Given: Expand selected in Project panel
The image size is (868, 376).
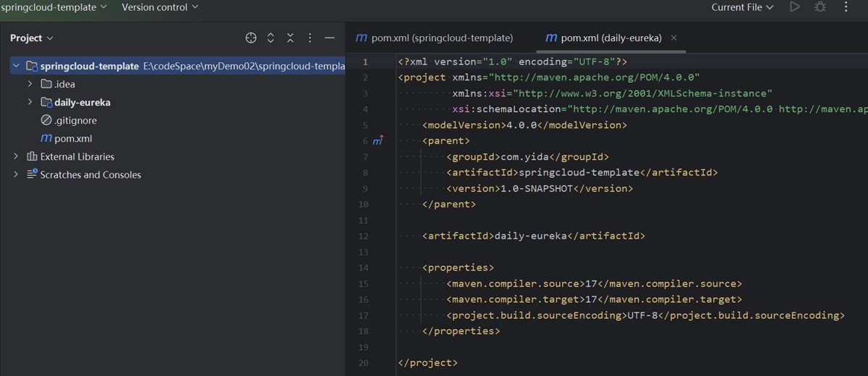Looking at the screenshot, I should click(x=271, y=38).
